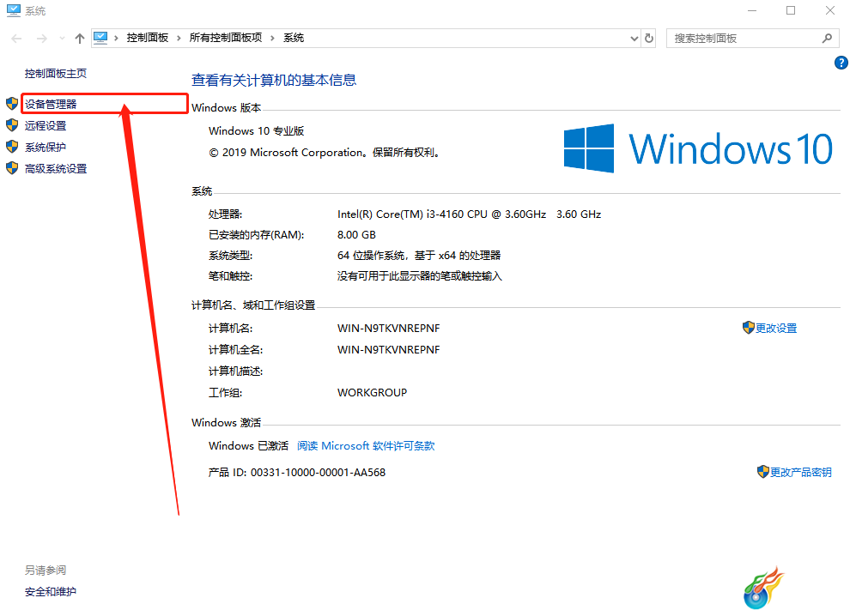The height and width of the screenshot is (616, 850).
Task: Click the processor value Intel(R) Core(TM) i3-4160
Action: [x=469, y=214]
